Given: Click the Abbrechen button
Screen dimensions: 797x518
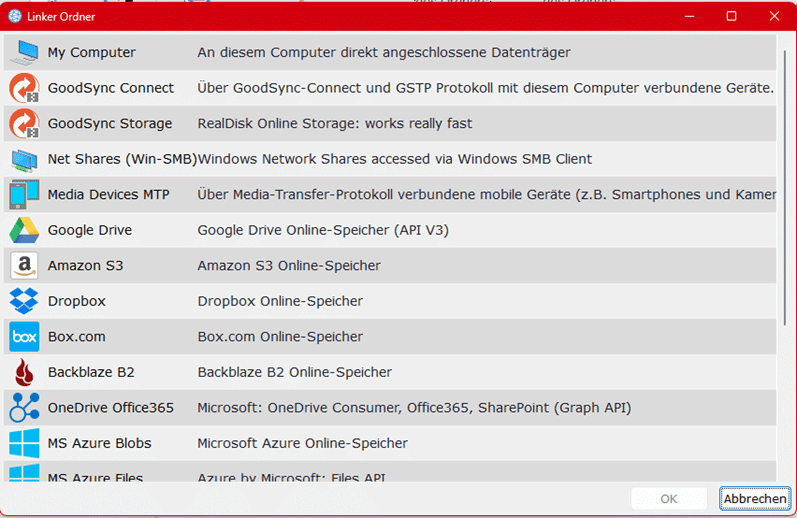Looking at the screenshot, I should 755,499.
